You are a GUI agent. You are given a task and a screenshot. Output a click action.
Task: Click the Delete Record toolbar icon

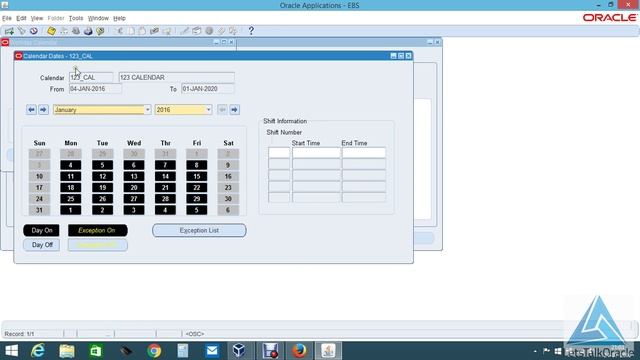pos(167,31)
